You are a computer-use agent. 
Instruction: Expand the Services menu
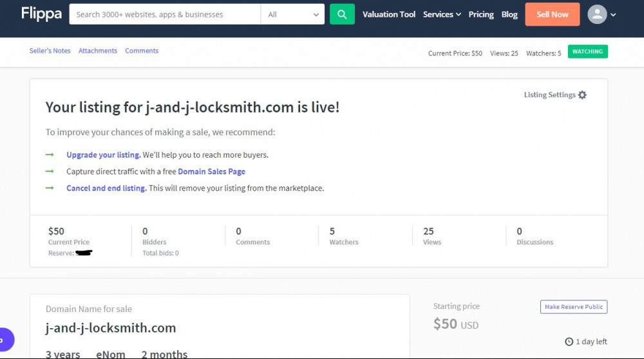tap(442, 14)
